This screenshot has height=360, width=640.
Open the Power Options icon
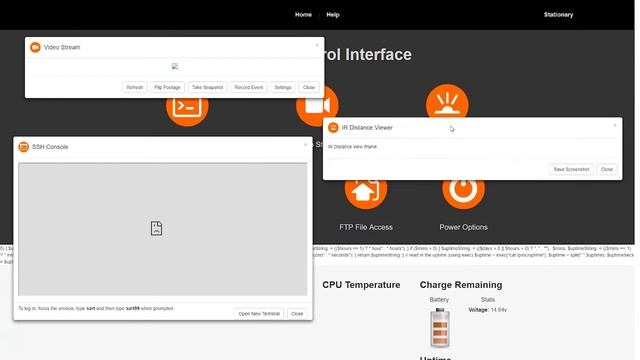tap(463, 194)
